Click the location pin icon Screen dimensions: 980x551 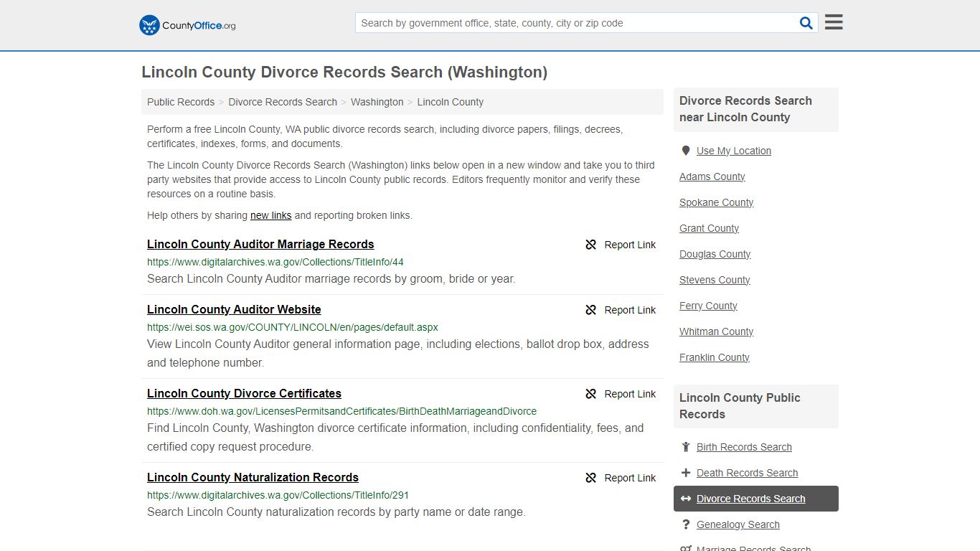click(686, 151)
